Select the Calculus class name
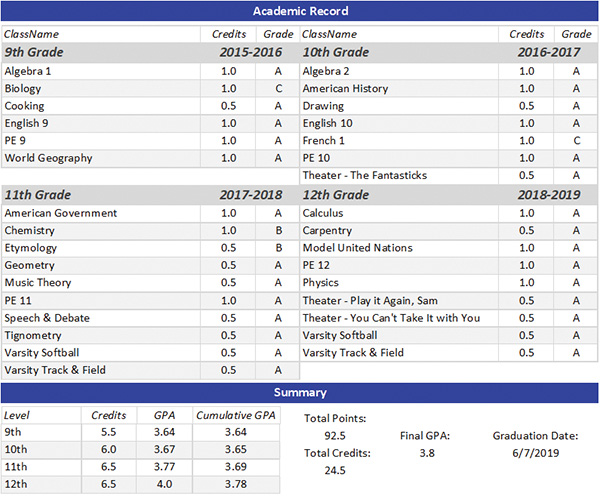The image size is (600, 496). point(323,213)
